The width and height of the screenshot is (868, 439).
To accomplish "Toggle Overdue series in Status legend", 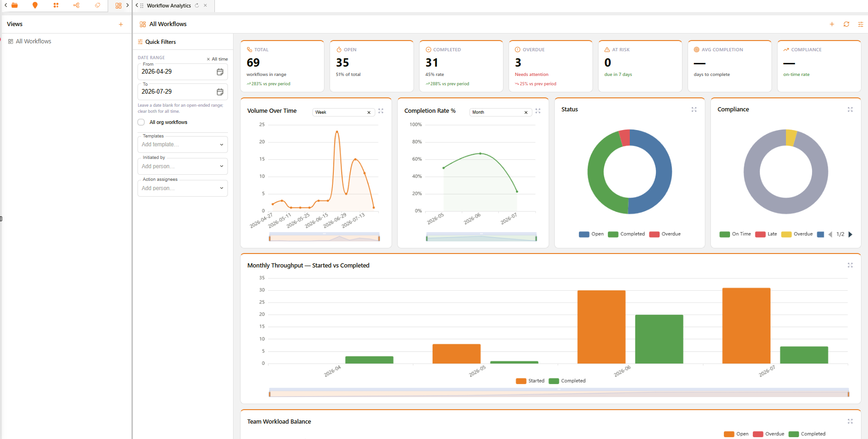I will tap(665, 234).
